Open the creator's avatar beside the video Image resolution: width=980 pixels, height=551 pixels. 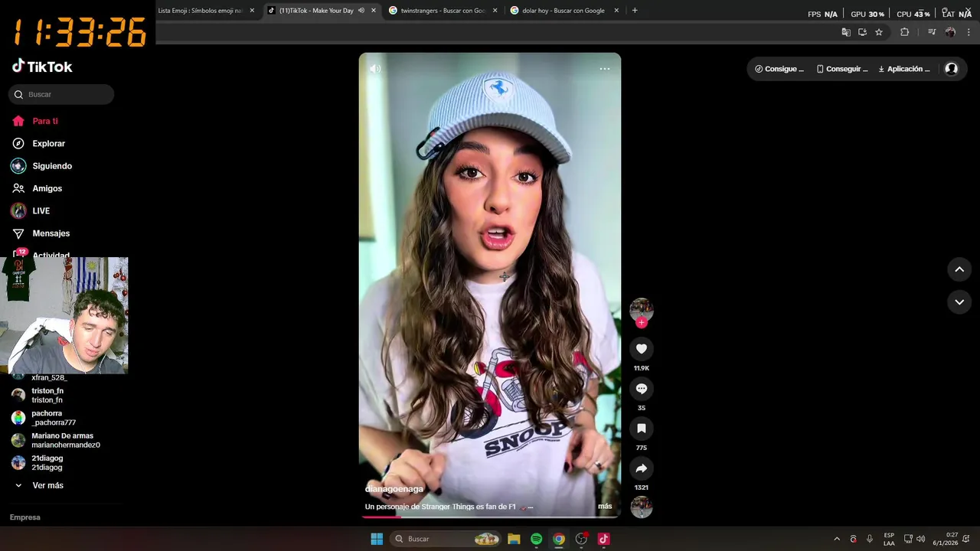pyautogui.click(x=642, y=308)
